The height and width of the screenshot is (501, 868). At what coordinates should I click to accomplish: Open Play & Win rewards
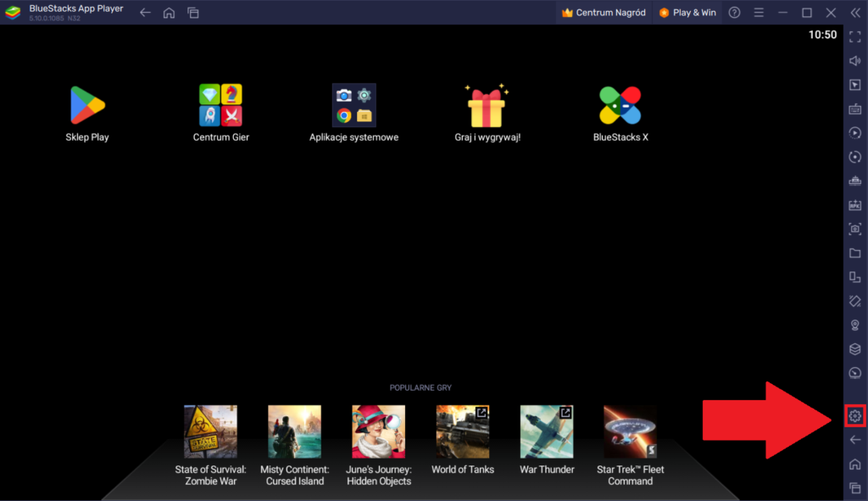click(687, 12)
